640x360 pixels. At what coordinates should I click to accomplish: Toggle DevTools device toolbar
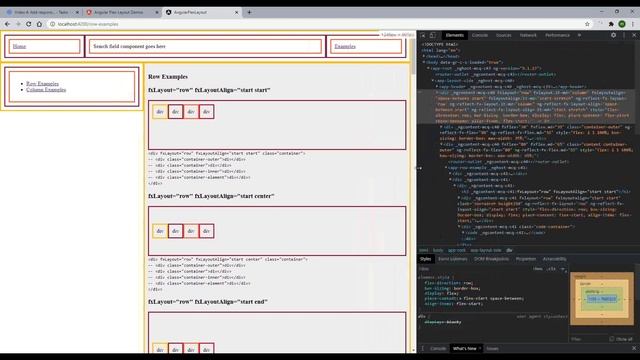(433, 36)
